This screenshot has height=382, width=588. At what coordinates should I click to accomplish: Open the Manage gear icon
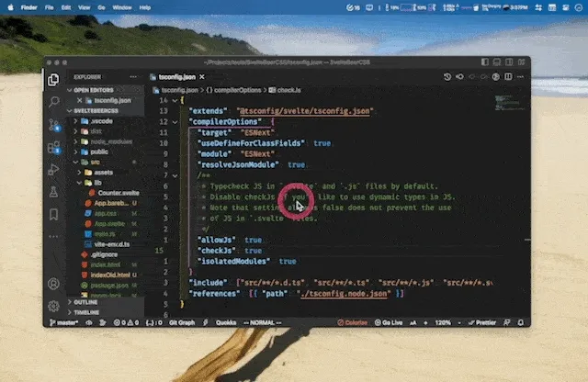coord(54,305)
